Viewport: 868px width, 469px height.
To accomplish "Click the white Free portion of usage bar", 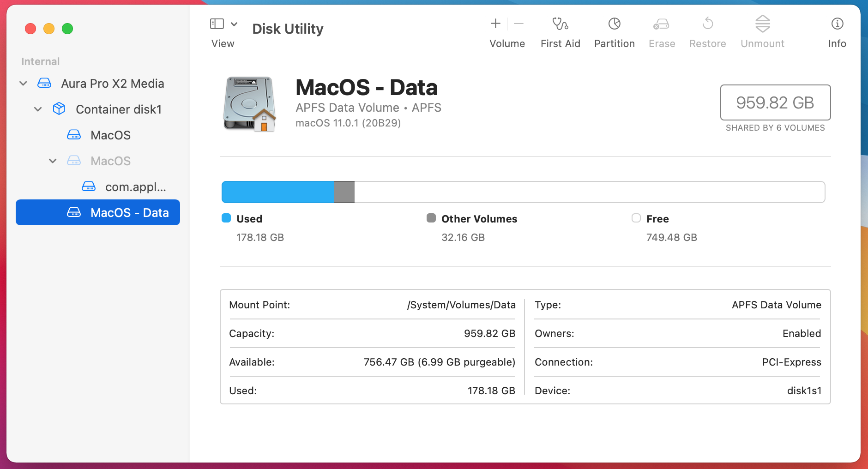I will click(x=590, y=192).
